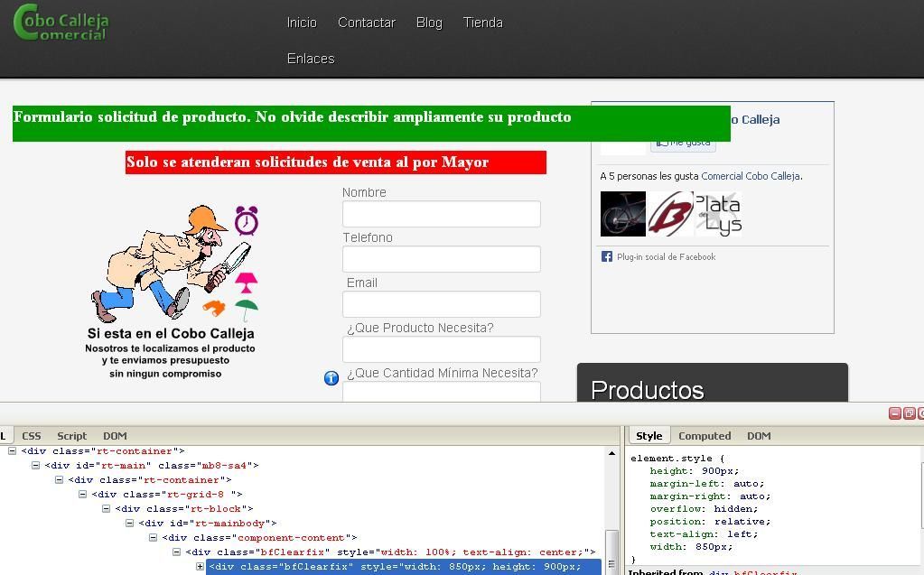This screenshot has height=575, width=924.
Task: Collapse the rt-main div node
Action: 35,465
